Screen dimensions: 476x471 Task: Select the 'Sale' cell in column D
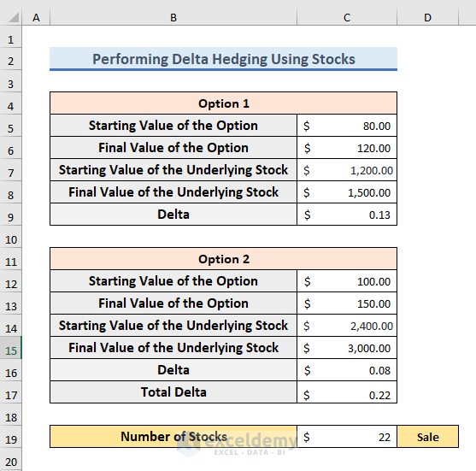(x=428, y=437)
